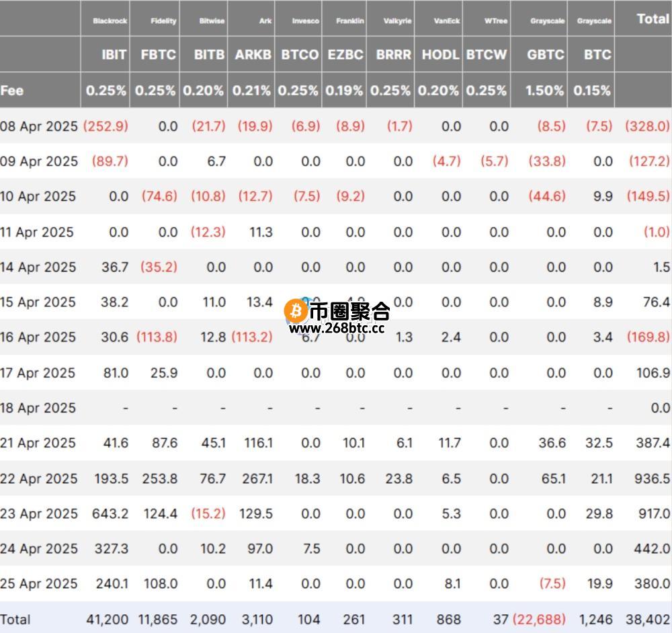Click the (149.5) total value

[648, 197]
